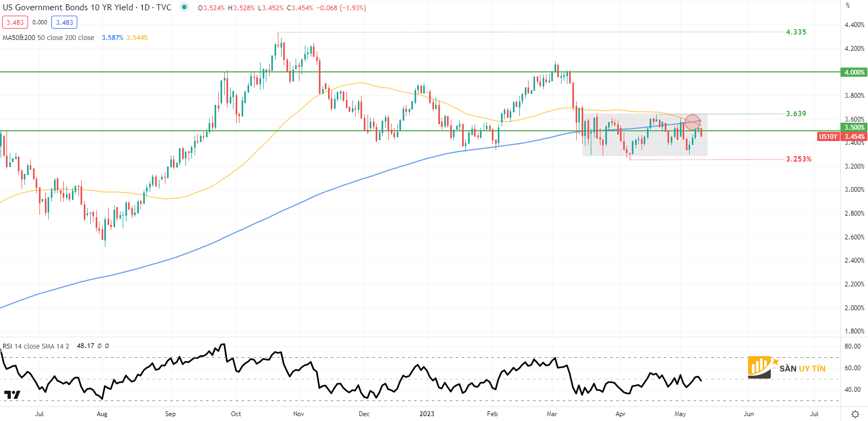The width and height of the screenshot is (868, 421).
Task: Click Aug on the time axis
Action: [102, 414]
